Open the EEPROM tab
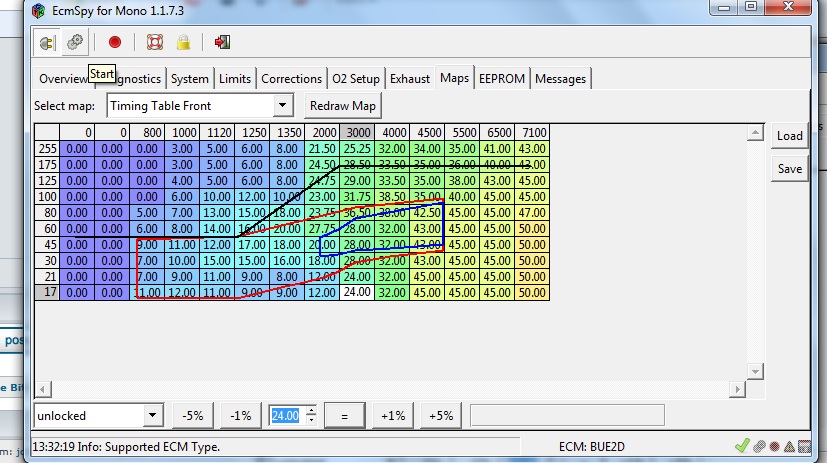This screenshot has width=827, height=463. point(502,78)
